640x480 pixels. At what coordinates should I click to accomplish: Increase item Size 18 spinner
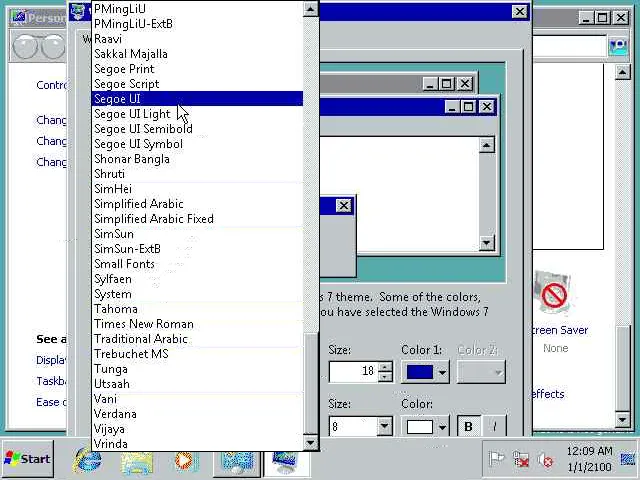tap(385, 367)
